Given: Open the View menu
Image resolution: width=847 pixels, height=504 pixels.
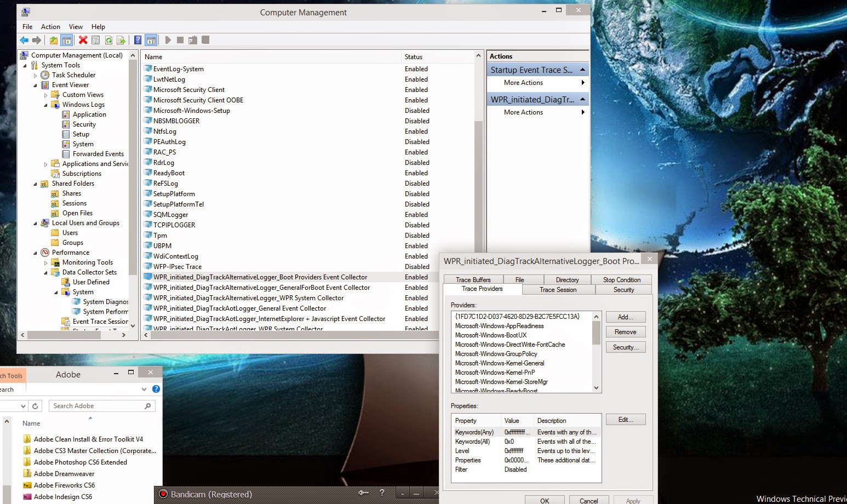Looking at the screenshot, I should (x=76, y=27).
